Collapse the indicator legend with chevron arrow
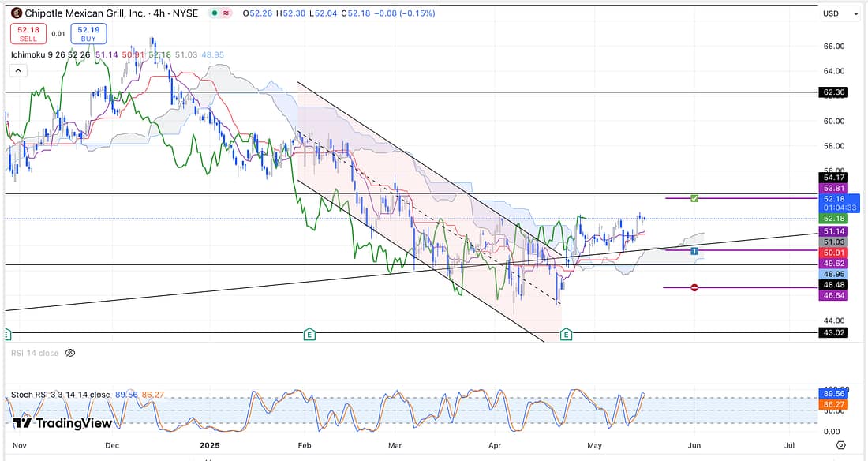The width and height of the screenshot is (868, 461). click(x=18, y=70)
